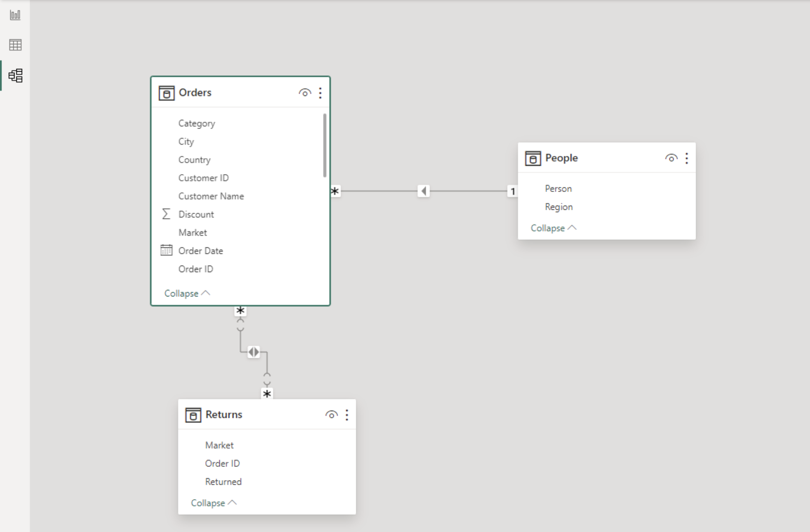Select the Model view sidebar icon
Viewport: 810px width, 532px height.
15,75
